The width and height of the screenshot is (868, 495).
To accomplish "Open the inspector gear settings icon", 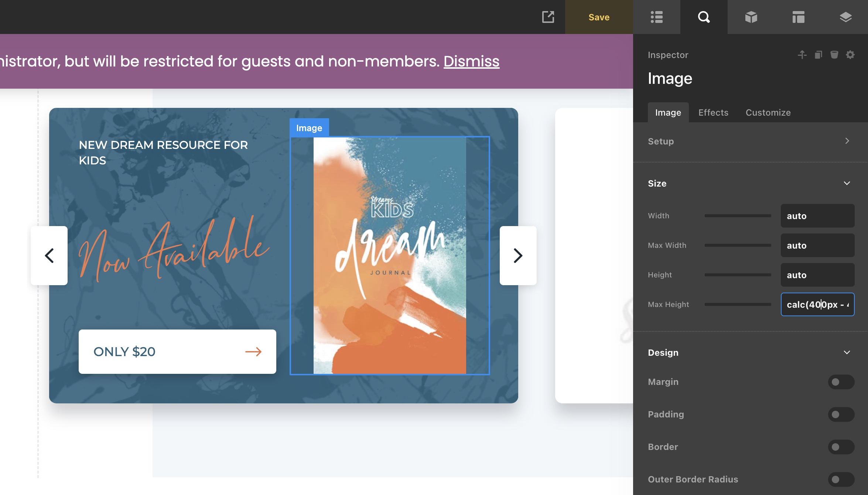I will pos(850,55).
